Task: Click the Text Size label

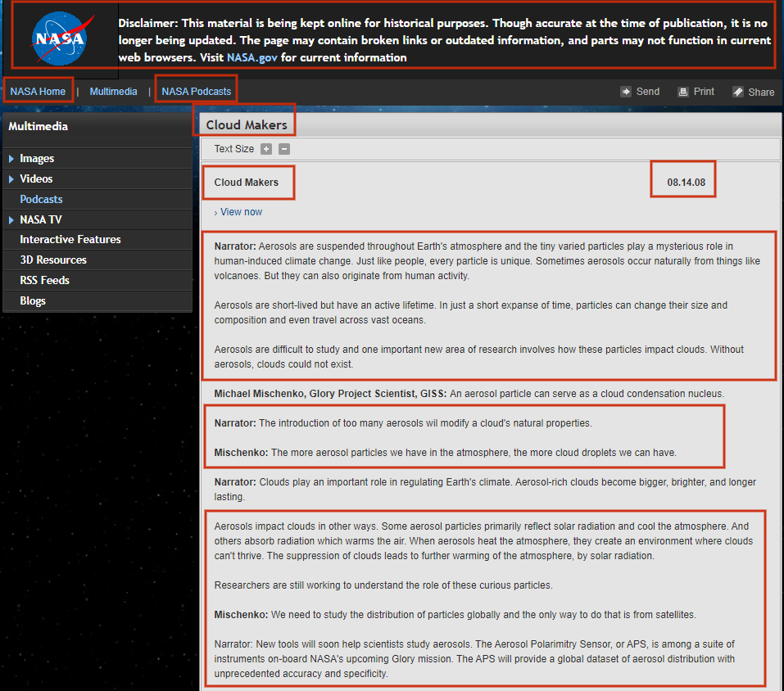Action: (x=234, y=149)
